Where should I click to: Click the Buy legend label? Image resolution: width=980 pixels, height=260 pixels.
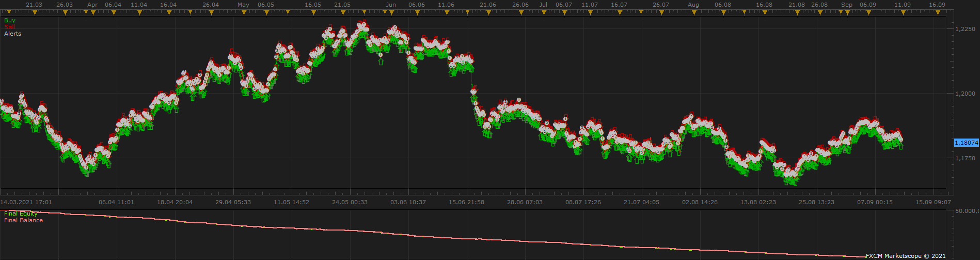10,20
